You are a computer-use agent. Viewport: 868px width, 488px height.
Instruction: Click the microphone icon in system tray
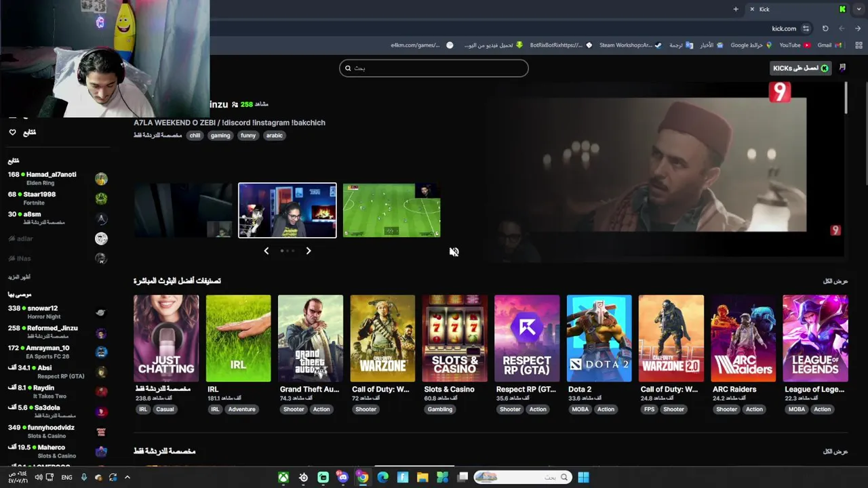83,477
